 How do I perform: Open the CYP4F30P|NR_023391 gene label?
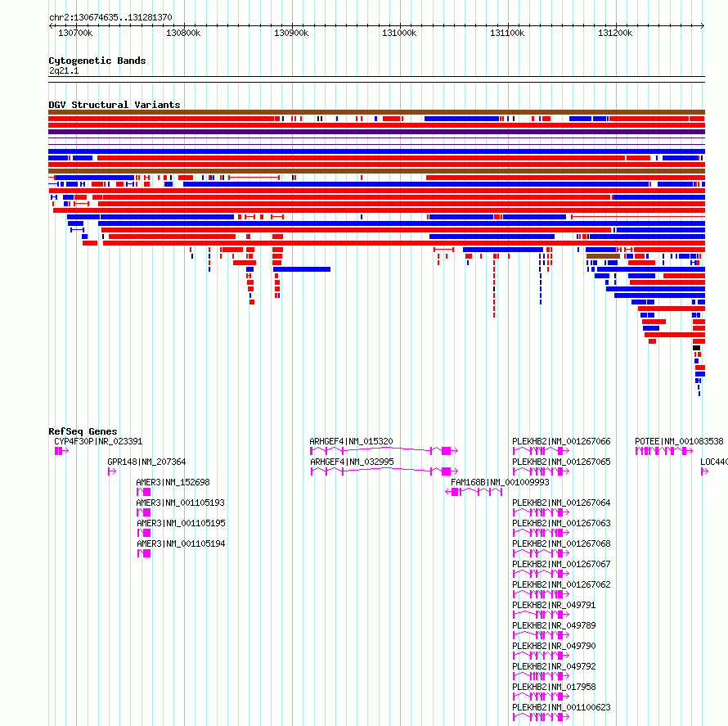pos(98,441)
